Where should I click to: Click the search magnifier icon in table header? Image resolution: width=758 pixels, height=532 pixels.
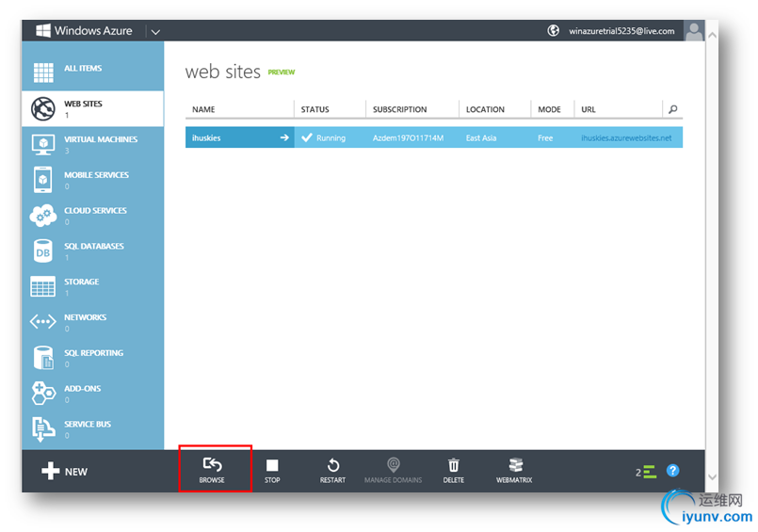pyautogui.click(x=672, y=109)
